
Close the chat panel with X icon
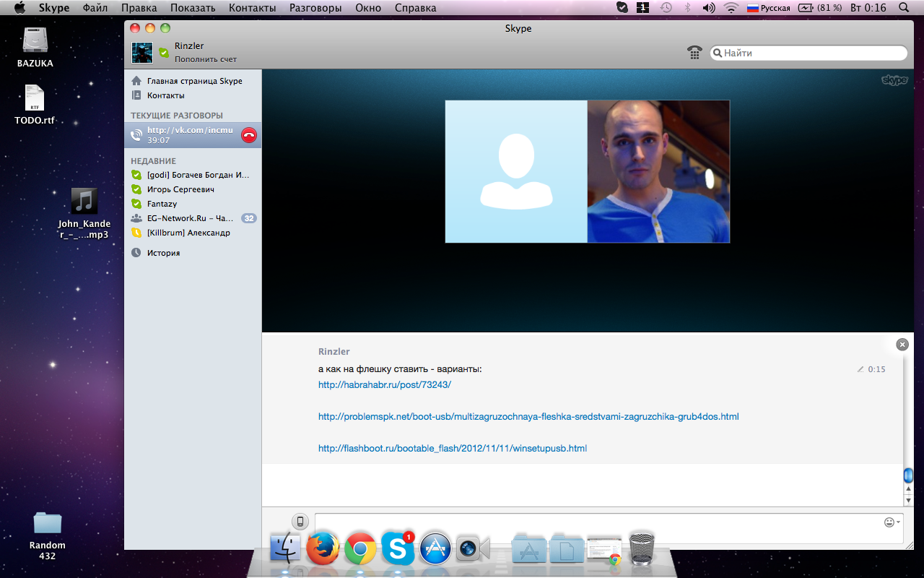click(902, 345)
